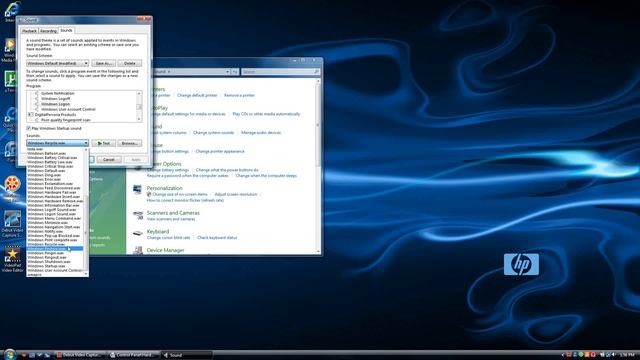Choose Windows Navigation Start.wav
640x360 pixels.
pos(55,227)
